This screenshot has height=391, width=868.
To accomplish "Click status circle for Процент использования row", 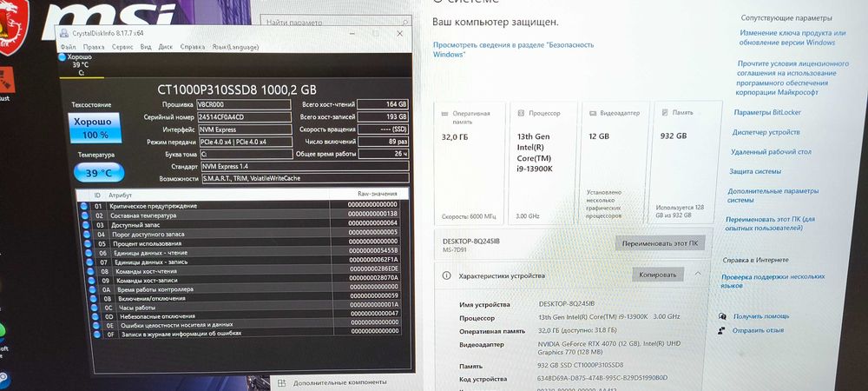I will coord(86,243).
